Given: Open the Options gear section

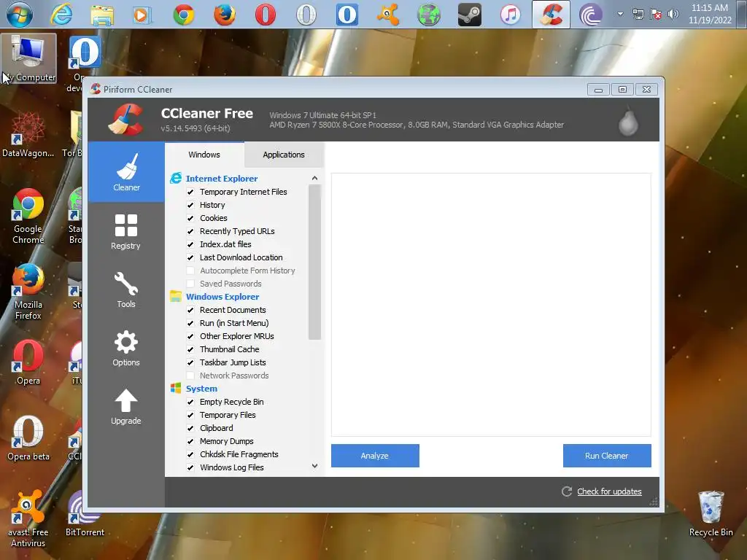Looking at the screenshot, I should 126,349.
